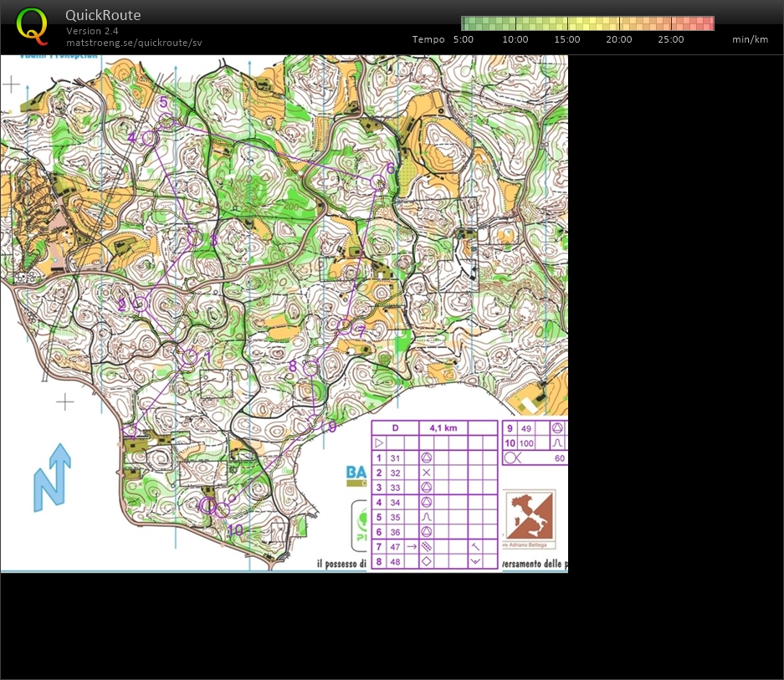Click control code 32 in the table
Viewport: 784px width, 680px height.
(x=395, y=473)
